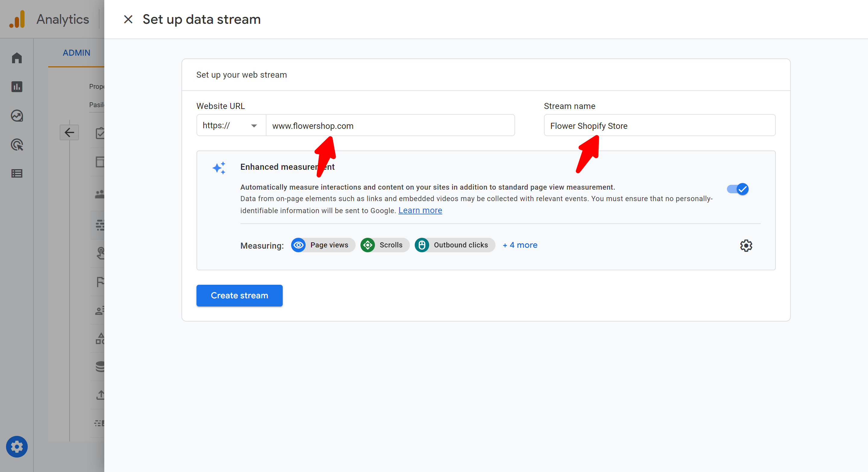This screenshot has height=472, width=868.
Task: Switch to the ADMIN tab
Action: point(77,53)
